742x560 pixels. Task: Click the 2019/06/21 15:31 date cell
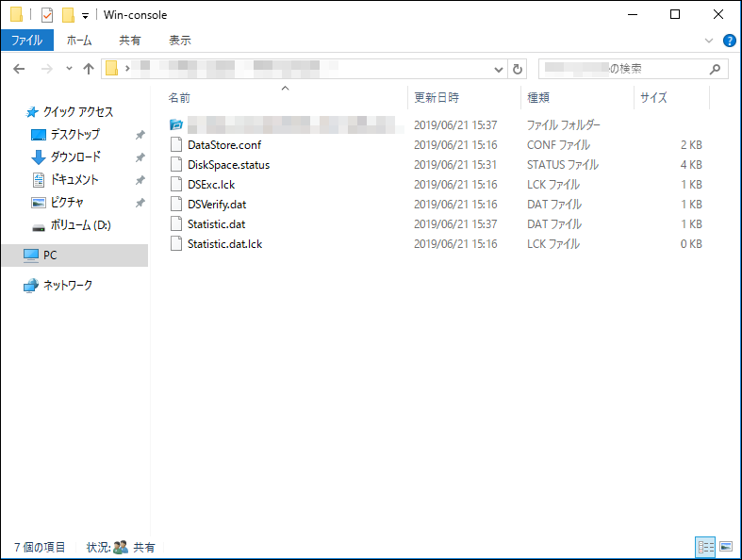(455, 165)
